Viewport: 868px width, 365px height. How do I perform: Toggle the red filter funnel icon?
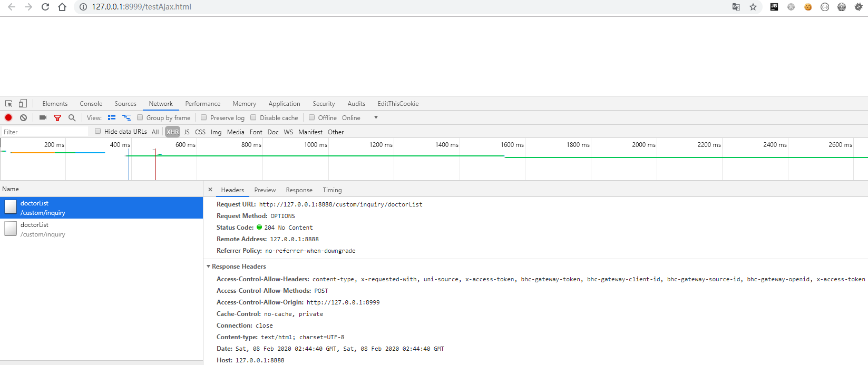coord(57,117)
